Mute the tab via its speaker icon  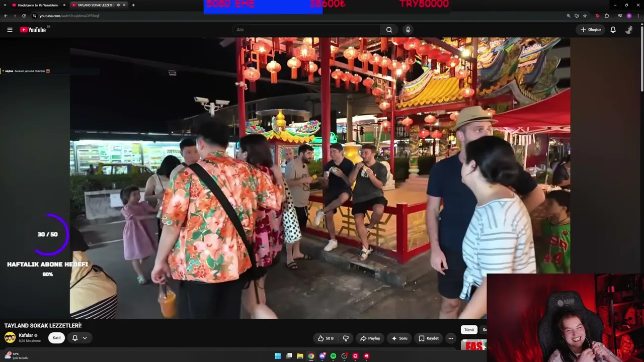(118, 5)
